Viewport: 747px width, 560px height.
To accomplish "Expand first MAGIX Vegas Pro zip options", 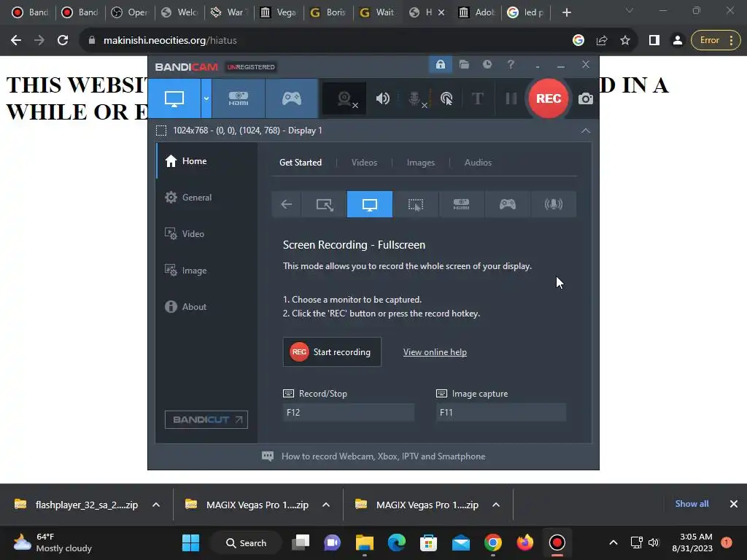I will click(326, 505).
